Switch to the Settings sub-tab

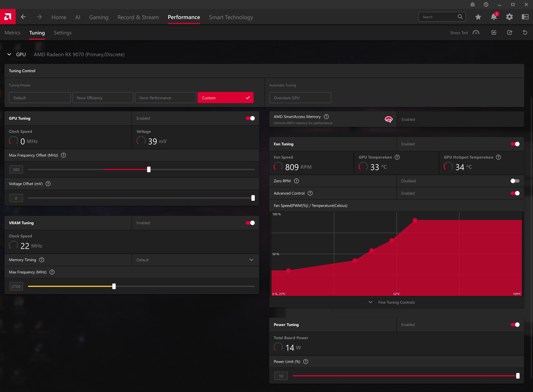tap(63, 33)
